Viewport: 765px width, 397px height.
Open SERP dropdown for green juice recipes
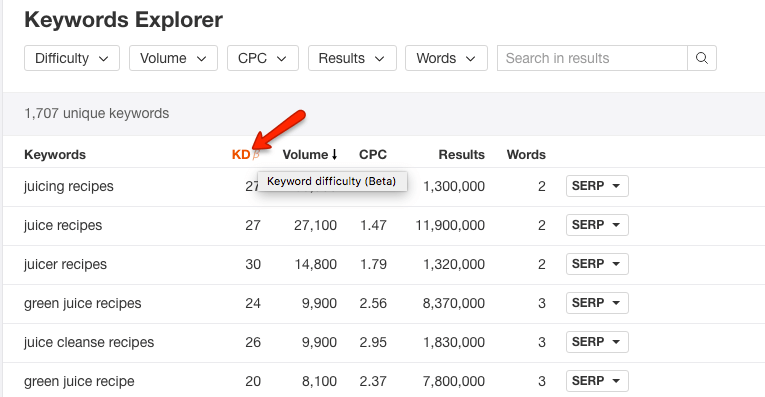click(x=597, y=303)
